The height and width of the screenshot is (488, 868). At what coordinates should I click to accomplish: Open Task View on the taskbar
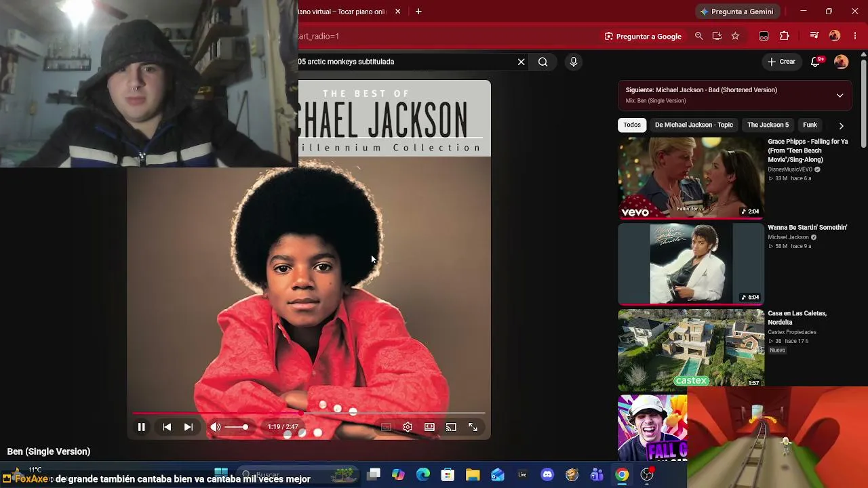(x=374, y=474)
